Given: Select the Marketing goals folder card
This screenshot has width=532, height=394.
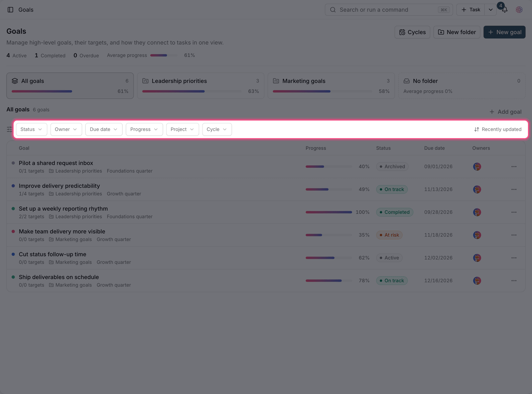Looking at the screenshot, I should click(x=331, y=86).
